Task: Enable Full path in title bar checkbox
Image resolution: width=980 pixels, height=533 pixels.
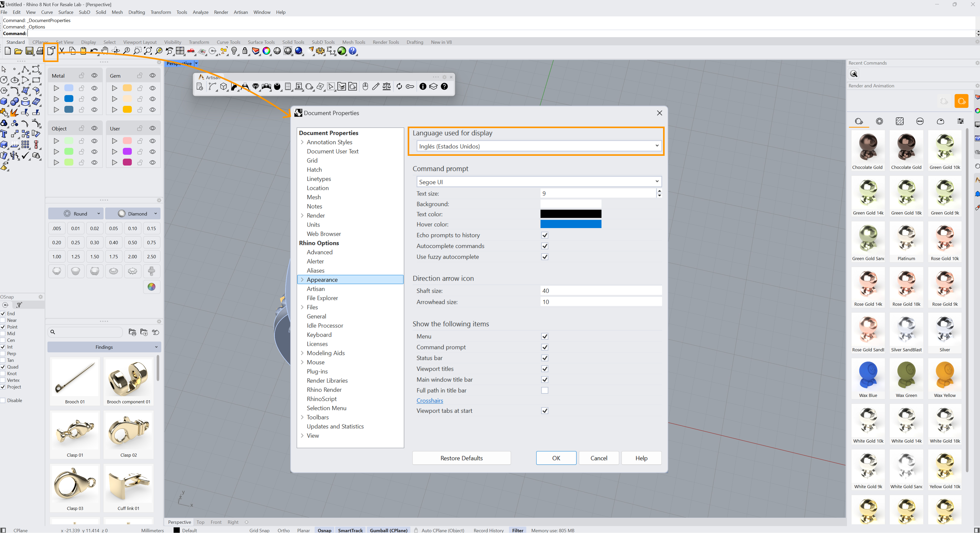Action: coord(545,391)
